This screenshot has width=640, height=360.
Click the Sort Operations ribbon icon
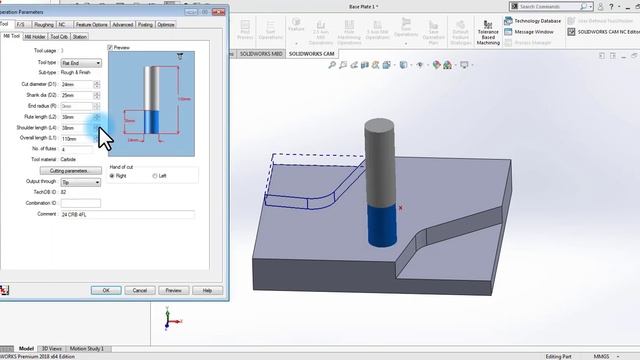tap(270, 30)
